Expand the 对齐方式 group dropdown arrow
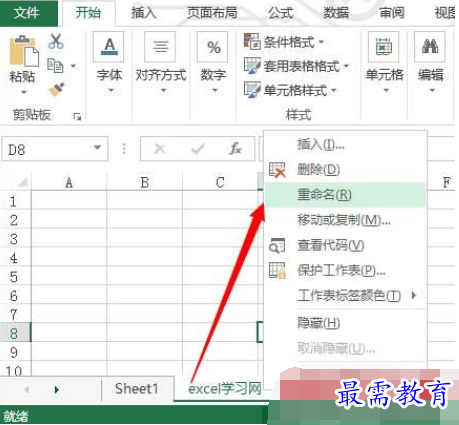The image size is (459, 425). tap(163, 90)
